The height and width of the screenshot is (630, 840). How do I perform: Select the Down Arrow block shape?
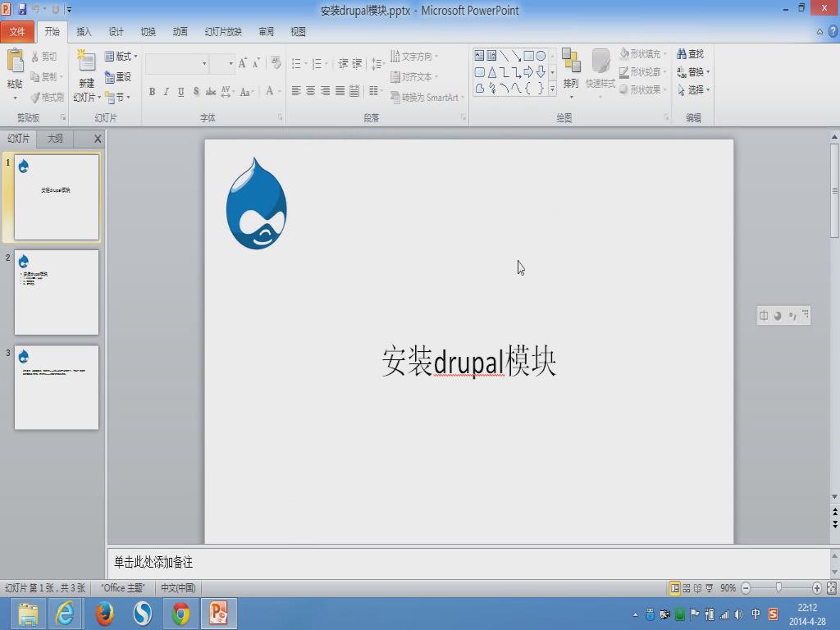pos(541,72)
